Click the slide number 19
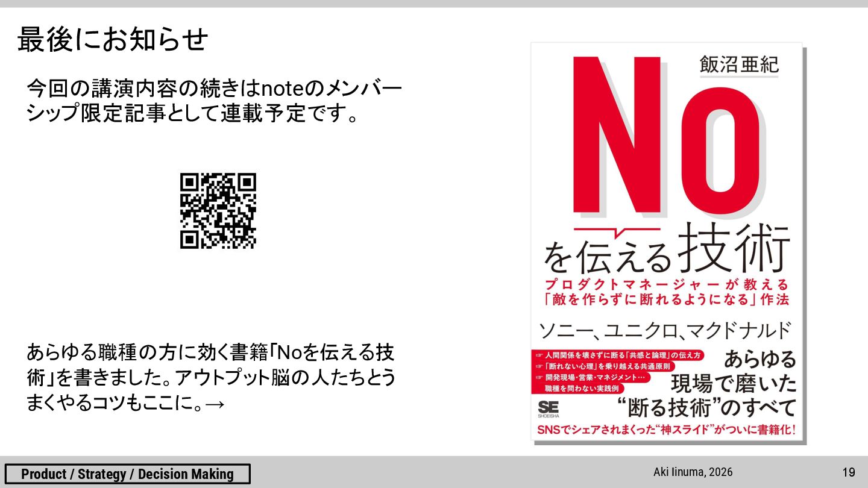 pos(849,472)
